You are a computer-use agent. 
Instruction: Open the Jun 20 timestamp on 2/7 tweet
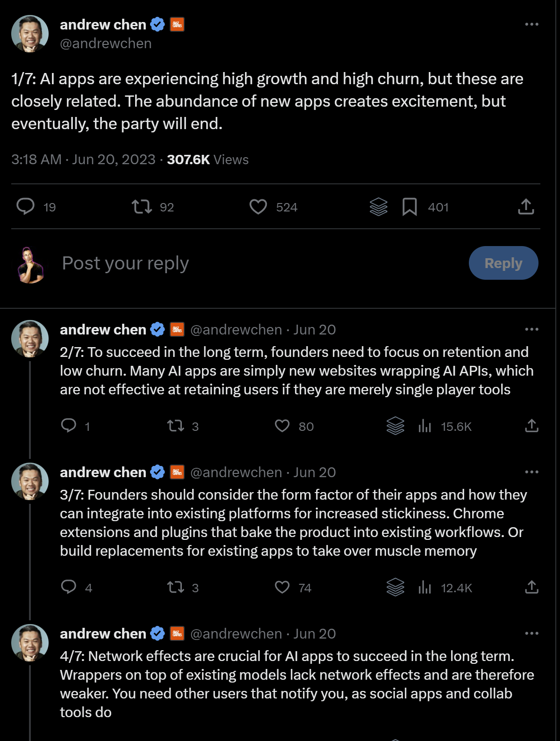(x=315, y=330)
